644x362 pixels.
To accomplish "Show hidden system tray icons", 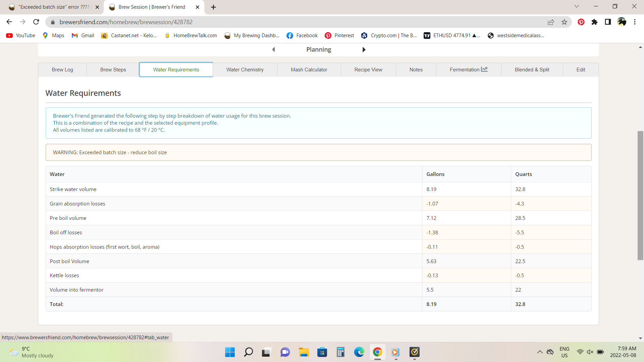I will click(540, 352).
